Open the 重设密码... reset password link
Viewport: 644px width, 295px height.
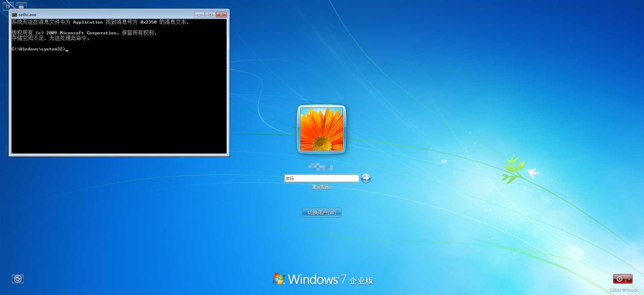[322, 186]
